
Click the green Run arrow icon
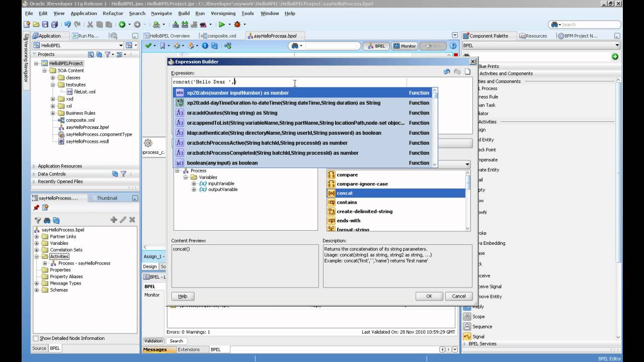(221, 24)
